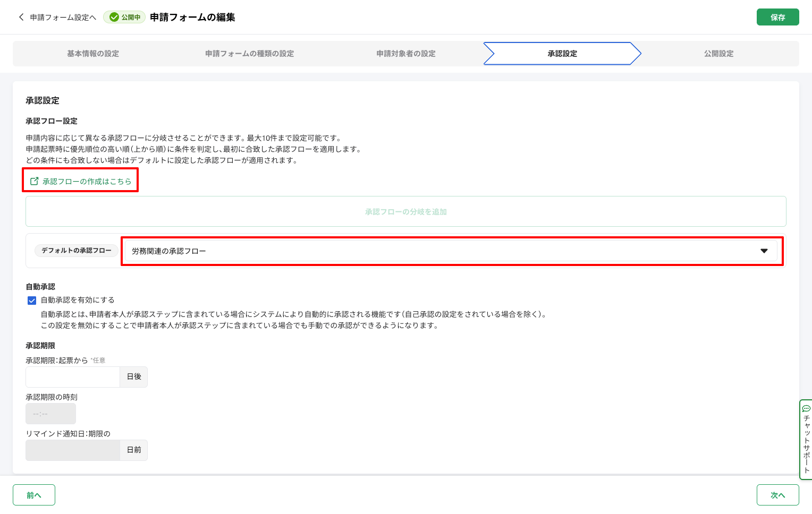This screenshot has height=514, width=812.
Task: Click the green 公開中 check status badge
Action: (124, 17)
